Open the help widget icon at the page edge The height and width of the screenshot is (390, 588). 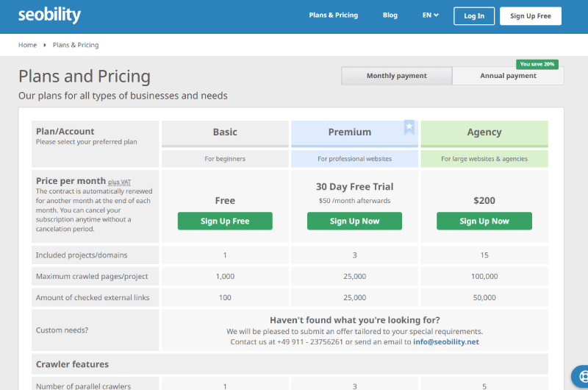pyautogui.click(x=581, y=376)
